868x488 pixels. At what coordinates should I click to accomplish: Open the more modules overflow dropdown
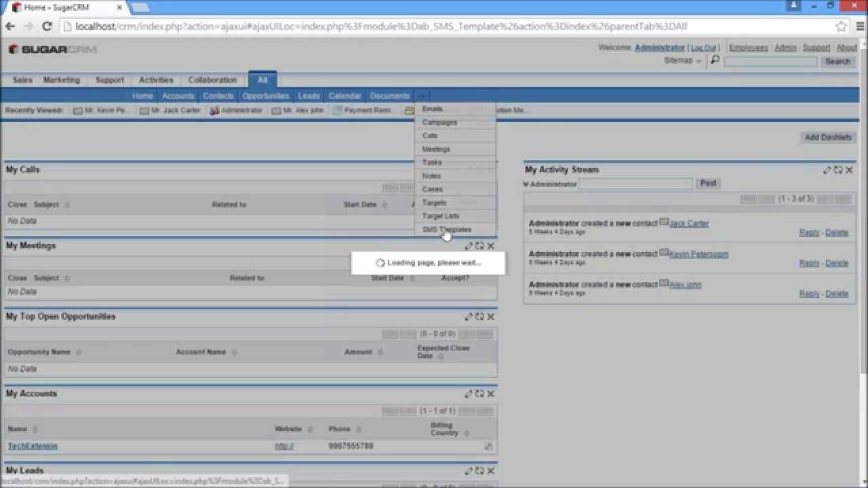422,96
